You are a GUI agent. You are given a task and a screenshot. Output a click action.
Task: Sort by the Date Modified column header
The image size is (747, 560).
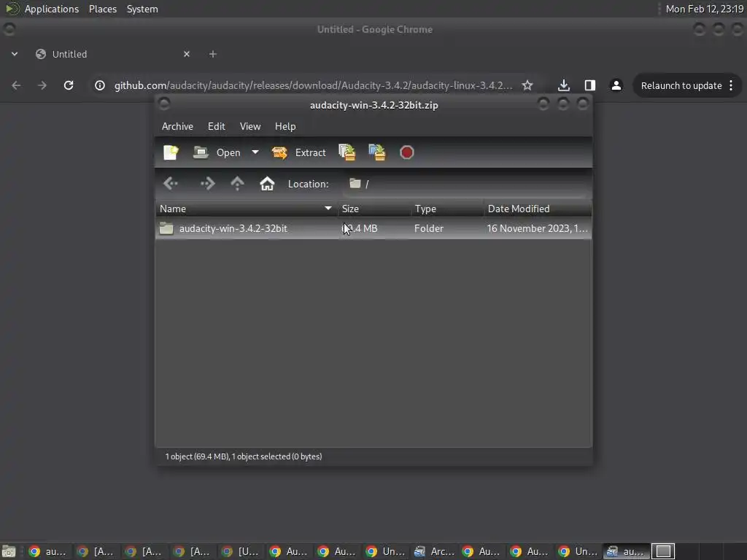click(x=538, y=209)
